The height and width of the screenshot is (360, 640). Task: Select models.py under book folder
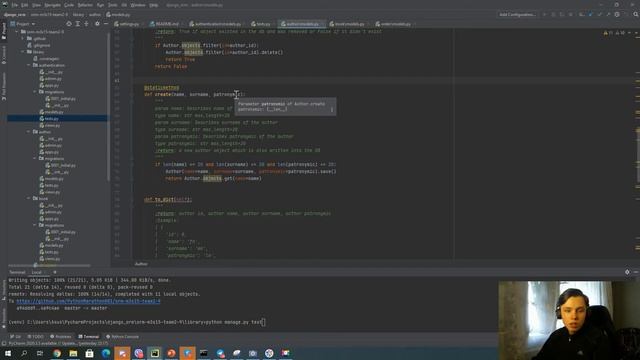[51, 245]
